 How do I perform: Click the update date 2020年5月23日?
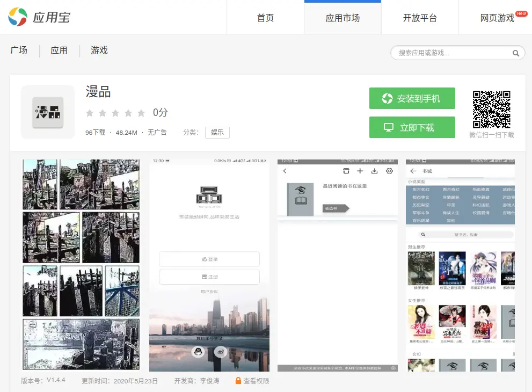(136, 381)
